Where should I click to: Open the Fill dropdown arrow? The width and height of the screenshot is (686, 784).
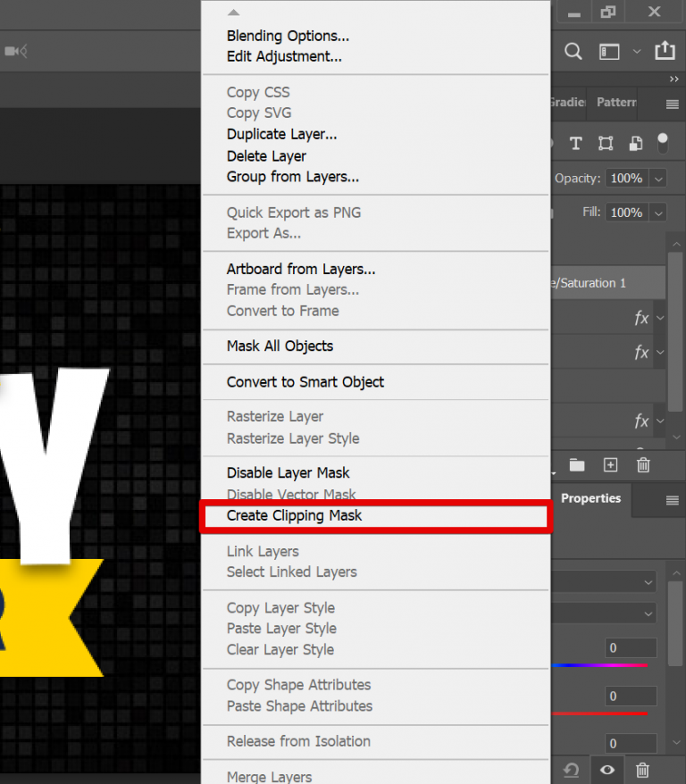(659, 213)
